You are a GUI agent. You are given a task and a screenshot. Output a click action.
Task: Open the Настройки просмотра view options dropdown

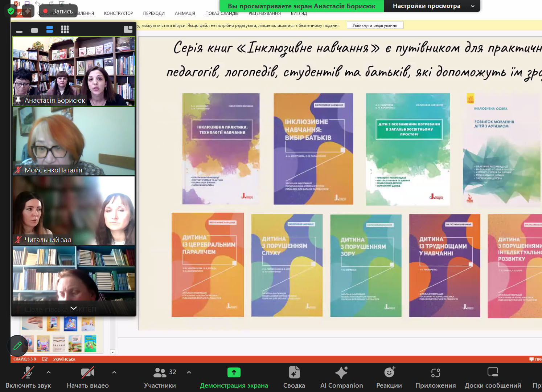click(x=433, y=6)
